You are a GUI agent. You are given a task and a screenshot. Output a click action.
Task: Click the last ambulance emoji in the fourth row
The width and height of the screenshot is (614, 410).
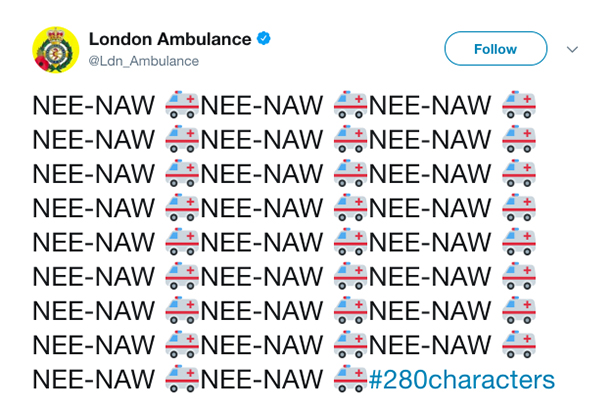coord(519,207)
